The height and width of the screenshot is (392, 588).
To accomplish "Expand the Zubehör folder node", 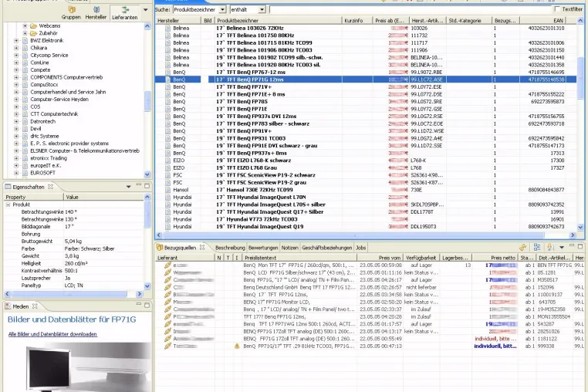I will point(25,33).
